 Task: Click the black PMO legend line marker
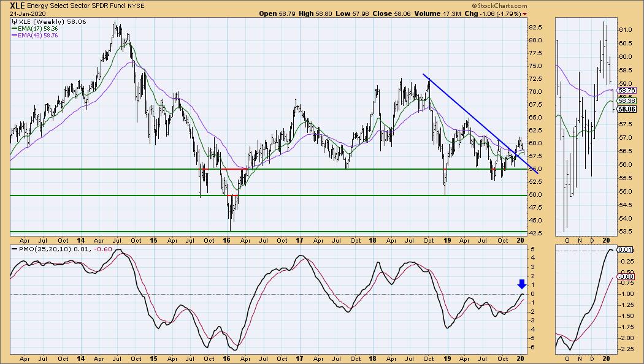coord(14,249)
